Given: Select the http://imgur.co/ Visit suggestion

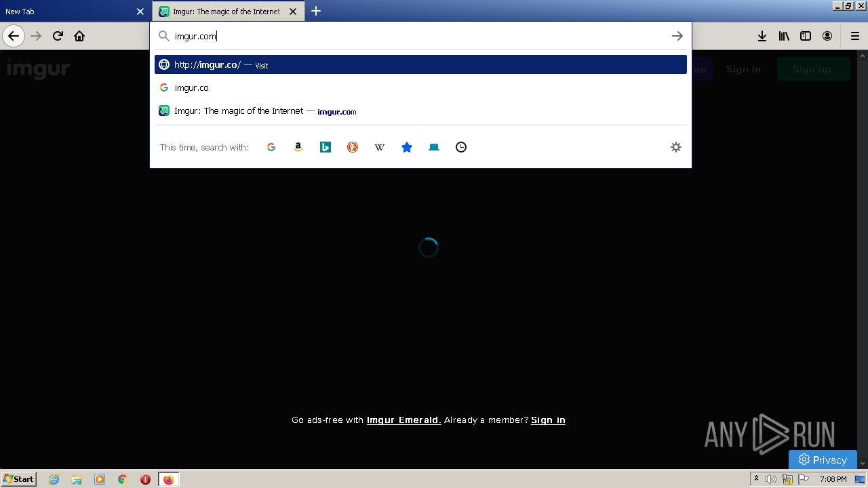Looking at the screenshot, I should pos(420,64).
